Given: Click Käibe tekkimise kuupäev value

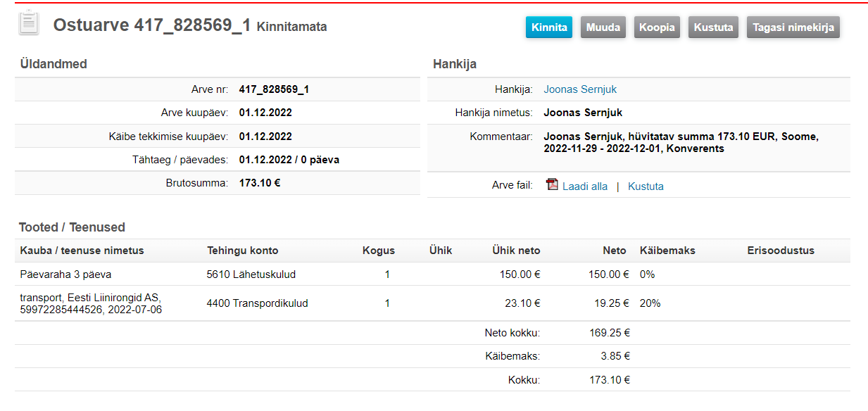Looking at the screenshot, I should pos(265,137).
